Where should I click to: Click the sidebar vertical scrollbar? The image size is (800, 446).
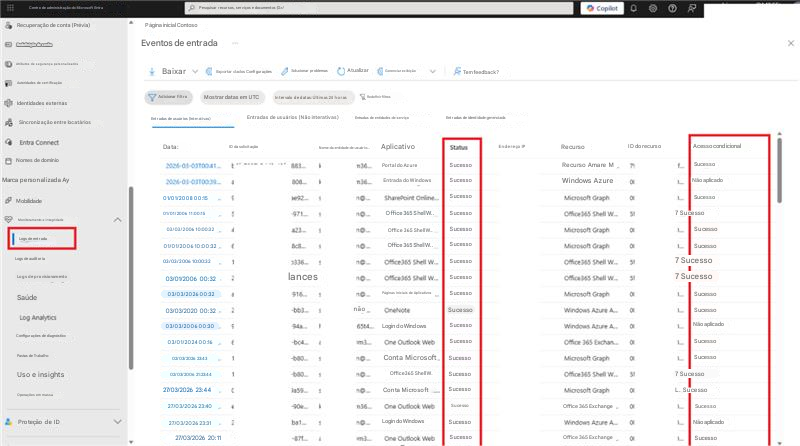click(x=131, y=278)
